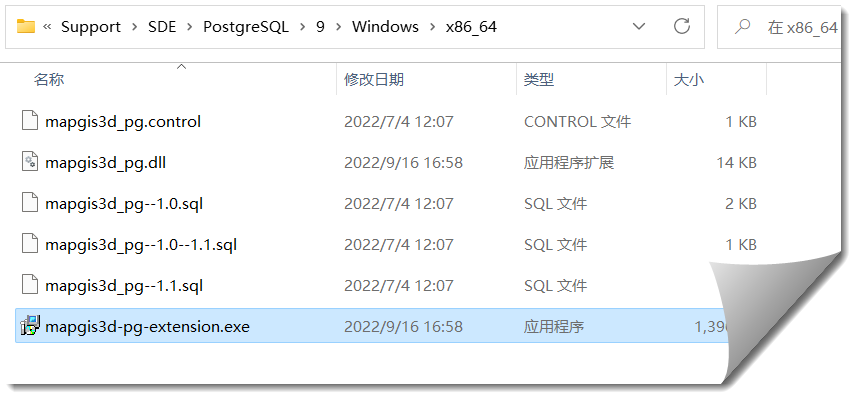Expand hidden path double-chevron before Support

47,27
